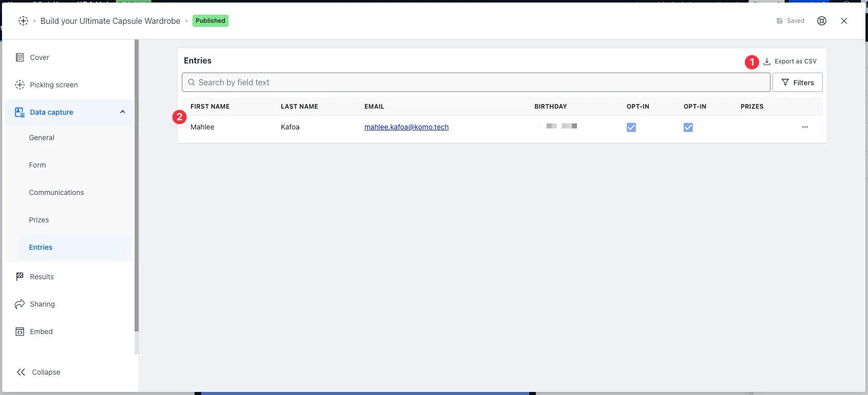Screen dimensions: 868x395
Task: Open email link mahlee.kafoa@komo.tech
Action: pyautogui.click(x=406, y=127)
